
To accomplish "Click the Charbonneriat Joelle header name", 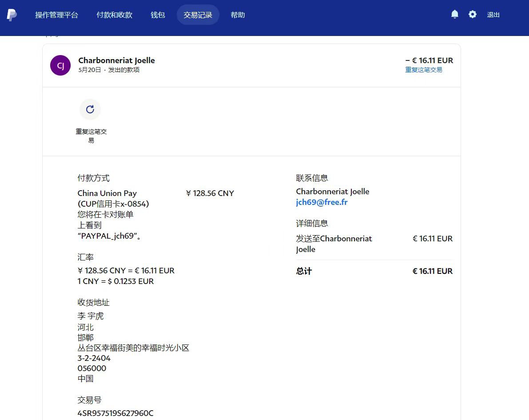I will [116, 60].
